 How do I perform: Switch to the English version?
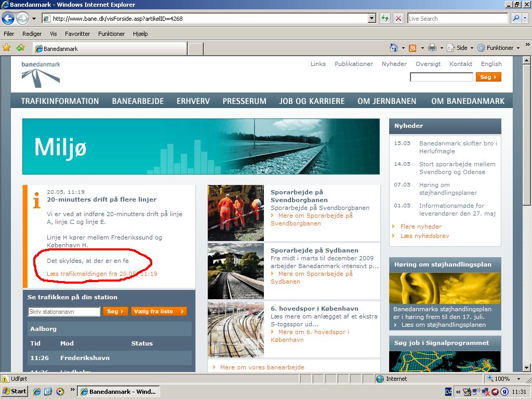click(x=491, y=64)
